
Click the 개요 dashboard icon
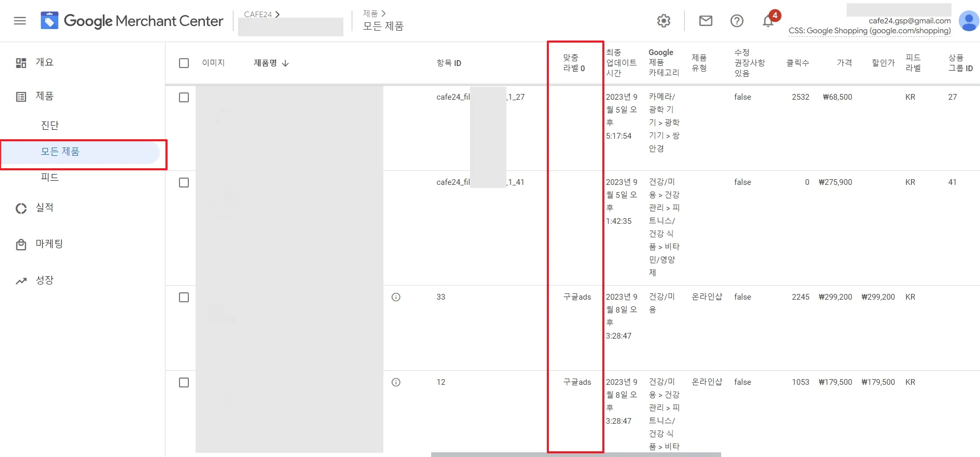click(21, 63)
